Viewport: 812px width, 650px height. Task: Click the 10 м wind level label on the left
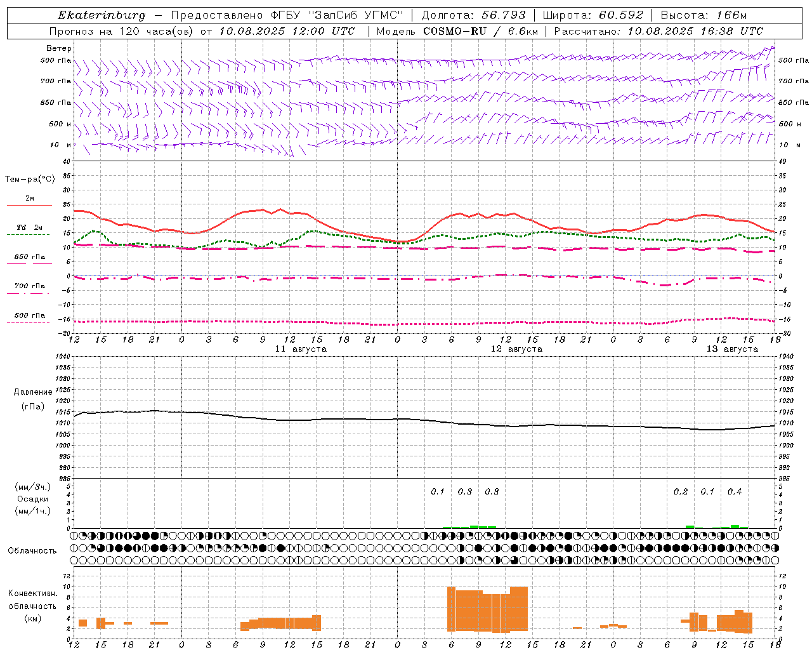point(62,145)
